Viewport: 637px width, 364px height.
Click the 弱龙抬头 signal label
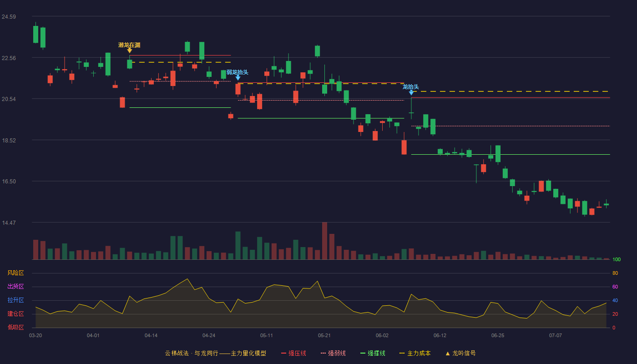point(238,72)
